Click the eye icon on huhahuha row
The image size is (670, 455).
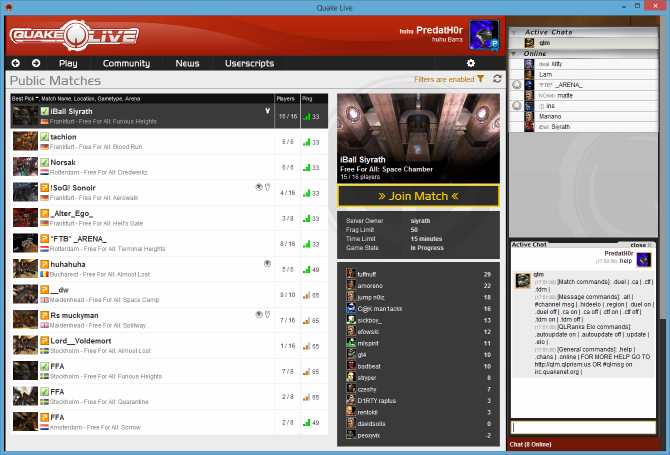pos(267,264)
